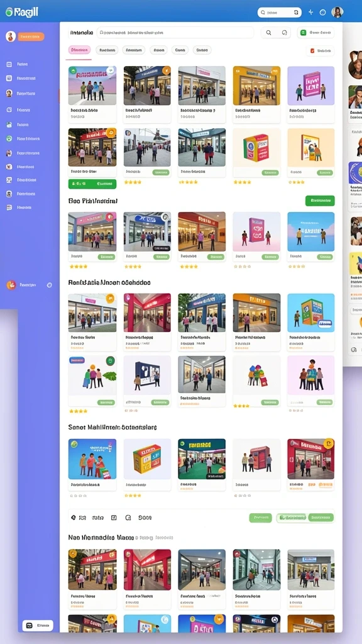Select the last gray filter chip in the row
The width and height of the screenshot is (362, 644).
[202, 50]
